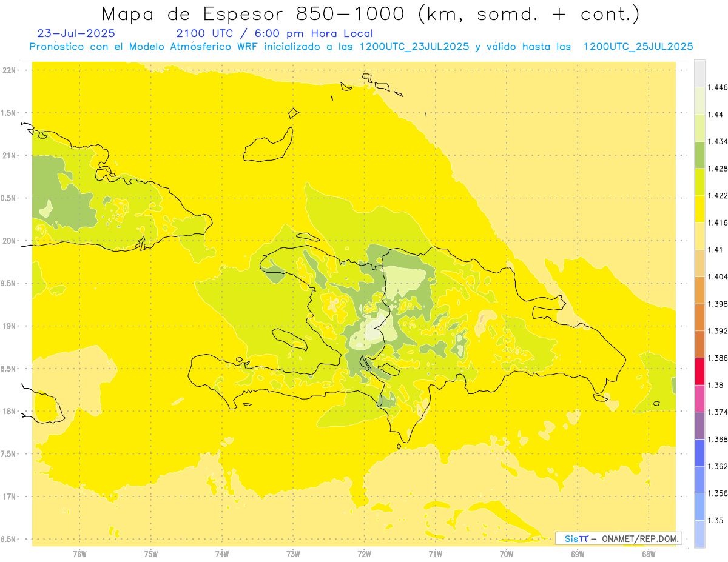Click the yellow-green colorbar segment between 1.422 and 1.428
The image size is (728, 562).
[x=699, y=182]
